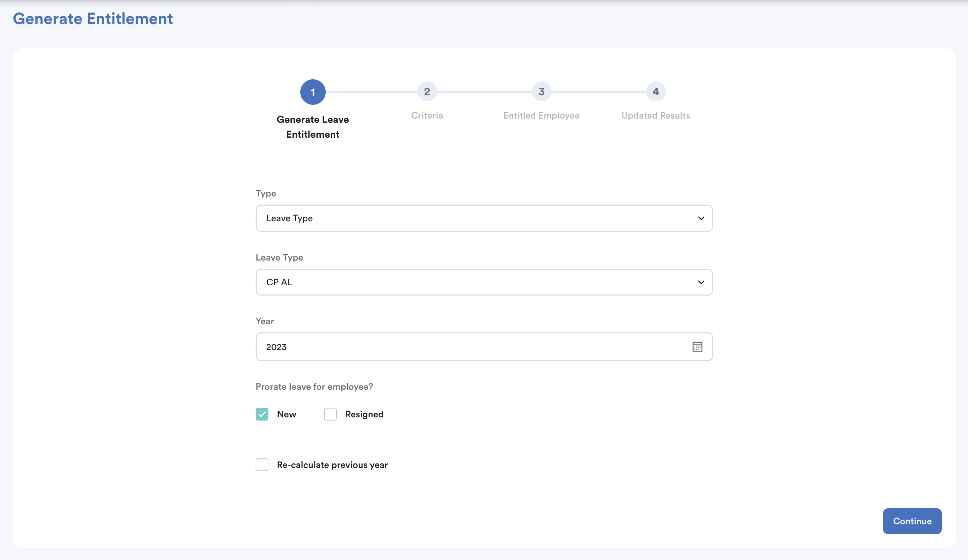
Task: Click the Entitled Employee step label
Action: click(541, 116)
